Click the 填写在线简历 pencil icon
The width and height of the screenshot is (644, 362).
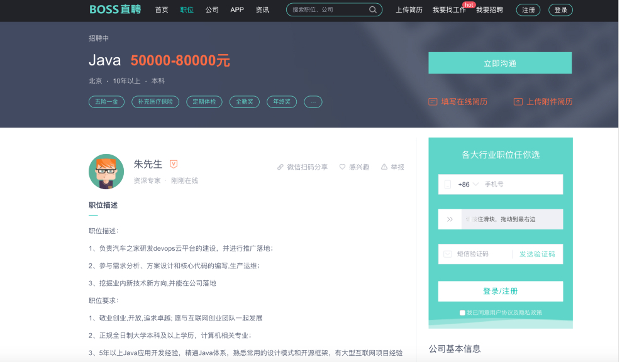click(431, 101)
